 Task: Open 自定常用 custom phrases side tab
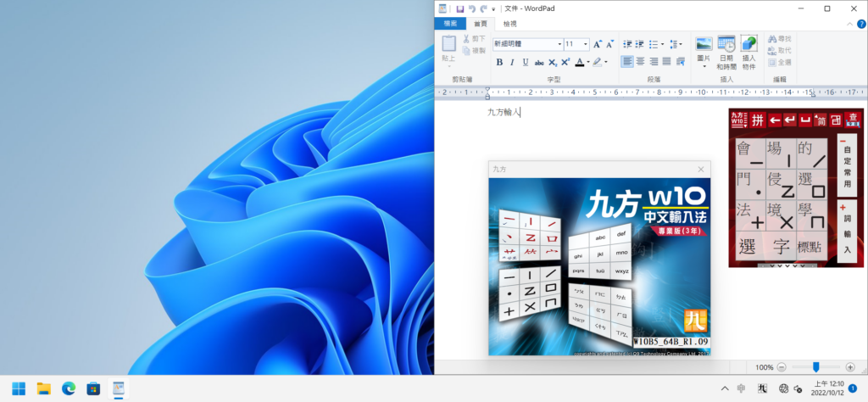click(x=847, y=165)
